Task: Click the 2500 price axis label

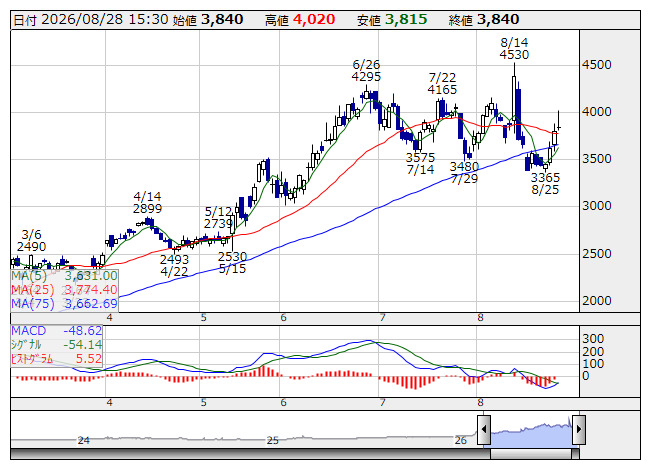Action: pyautogui.click(x=597, y=254)
